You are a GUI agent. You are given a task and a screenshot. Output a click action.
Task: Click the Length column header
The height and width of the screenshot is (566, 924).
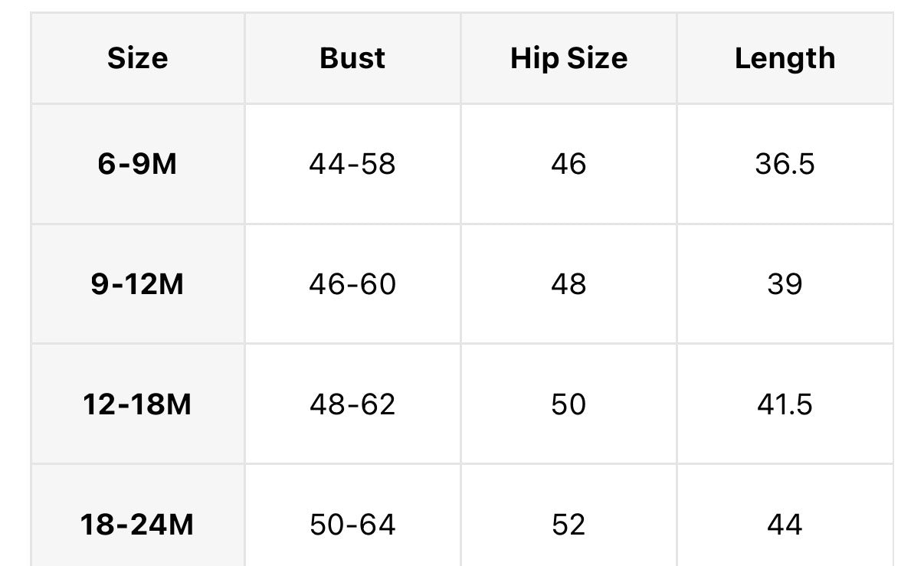click(785, 58)
